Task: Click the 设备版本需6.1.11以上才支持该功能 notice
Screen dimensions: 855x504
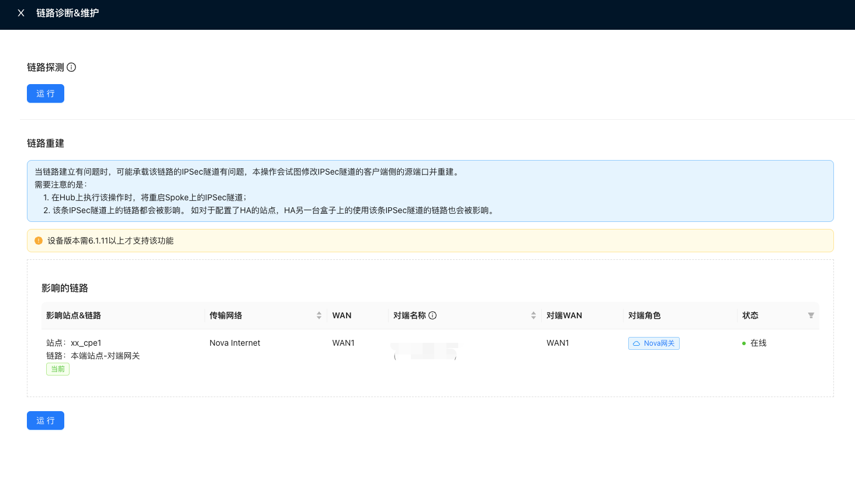Action: click(430, 241)
